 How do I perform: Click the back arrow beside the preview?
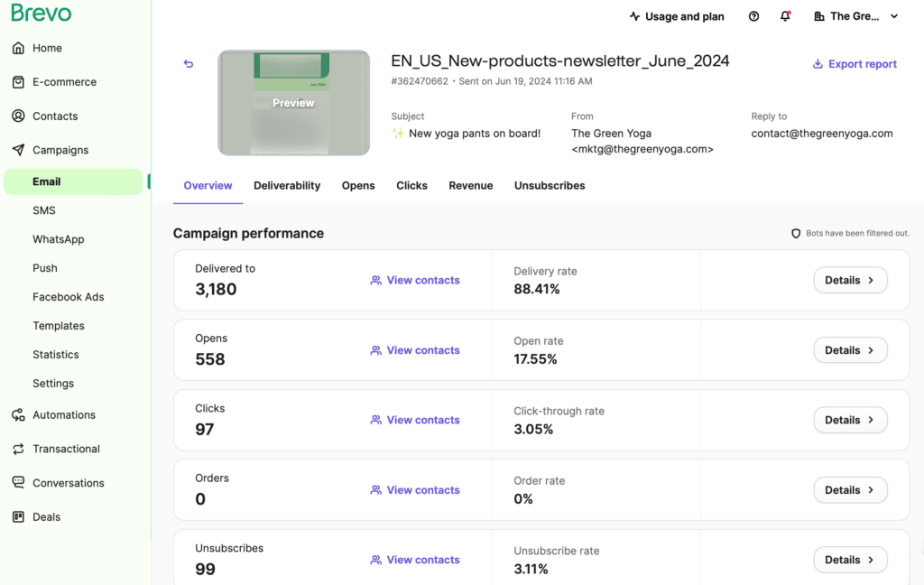(x=189, y=64)
